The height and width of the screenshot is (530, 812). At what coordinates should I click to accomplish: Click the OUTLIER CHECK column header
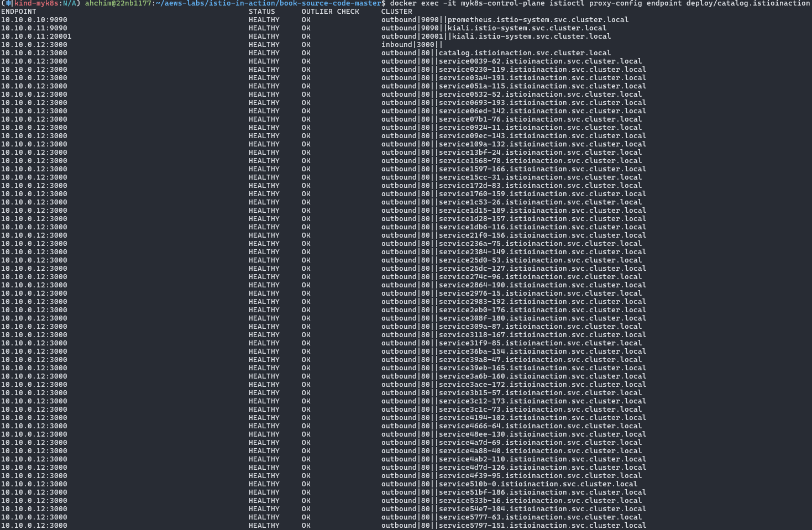[x=330, y=12]
